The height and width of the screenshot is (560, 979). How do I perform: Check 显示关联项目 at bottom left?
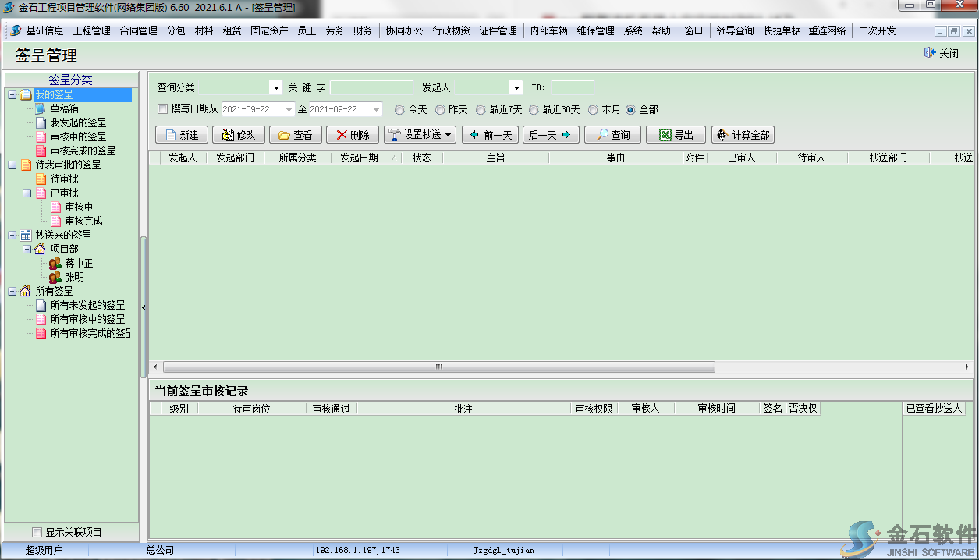click(x=37, y=531)
